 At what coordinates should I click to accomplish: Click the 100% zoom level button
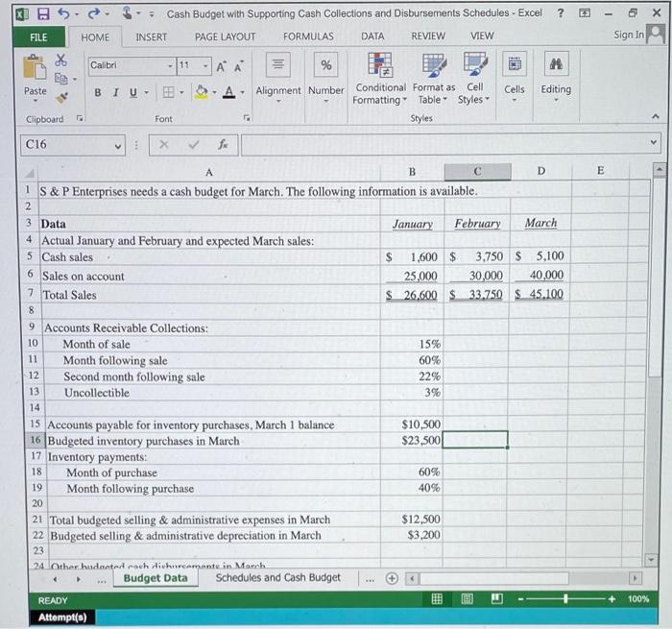(x=638, y=598)
